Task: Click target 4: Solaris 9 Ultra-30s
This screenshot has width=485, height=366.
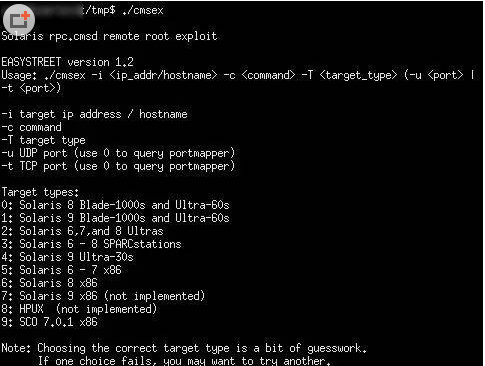Action: tap(67, 257)
